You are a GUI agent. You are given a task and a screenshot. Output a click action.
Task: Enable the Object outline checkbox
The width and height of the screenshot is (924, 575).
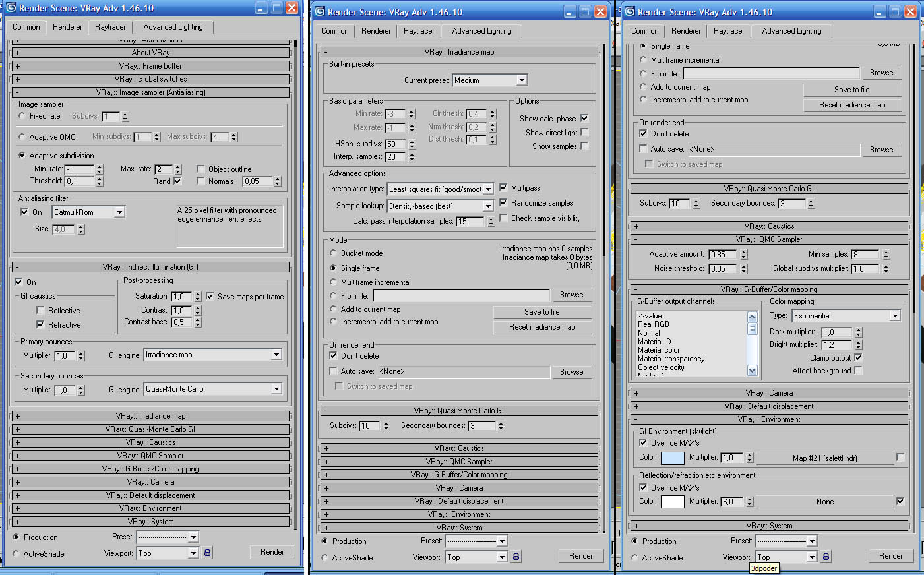pyautogui.click(x=201, y=169)
